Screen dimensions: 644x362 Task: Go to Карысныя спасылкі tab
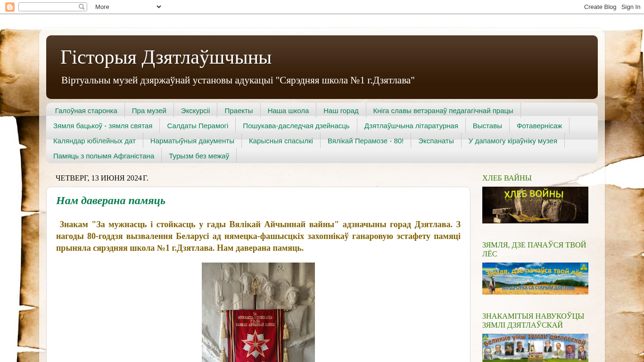[x=281, y=141]
